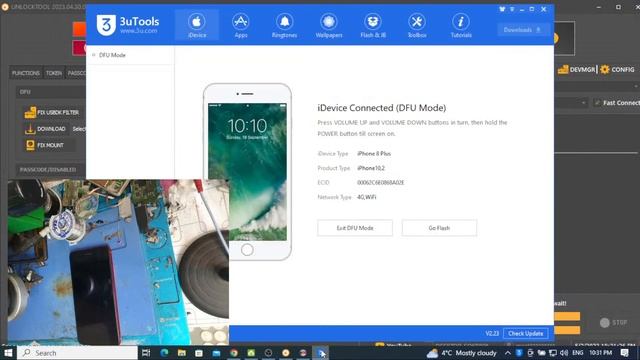Open the Ringtones section
This screenshot has height=360, width=640.
point(284,25)
